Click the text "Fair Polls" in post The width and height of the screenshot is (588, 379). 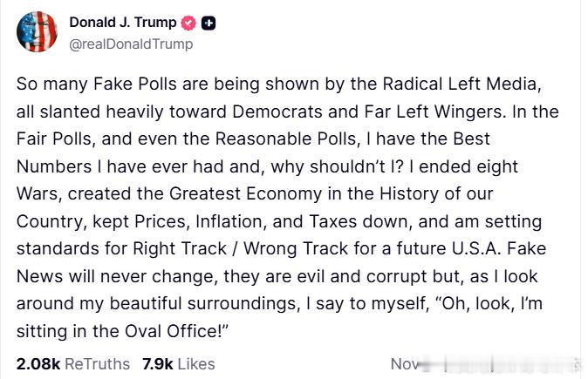coord(54,139)
